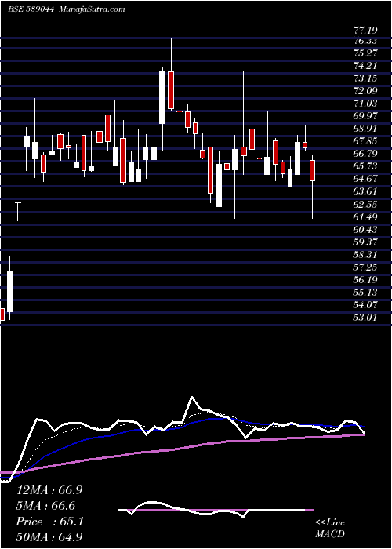Viewport: 392px width, 549px height.
Task: Click the 59.37 price axis label
Action: click(365, 242)
